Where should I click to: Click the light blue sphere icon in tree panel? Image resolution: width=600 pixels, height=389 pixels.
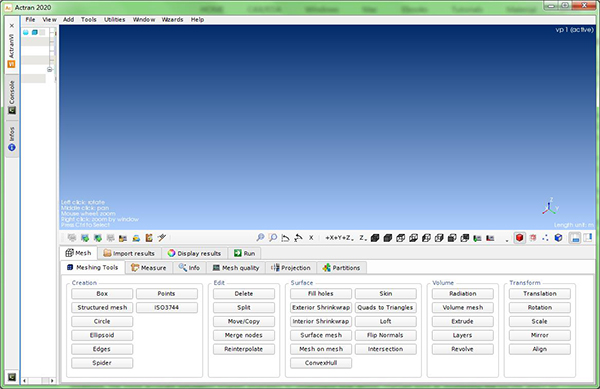coord(26,33)
